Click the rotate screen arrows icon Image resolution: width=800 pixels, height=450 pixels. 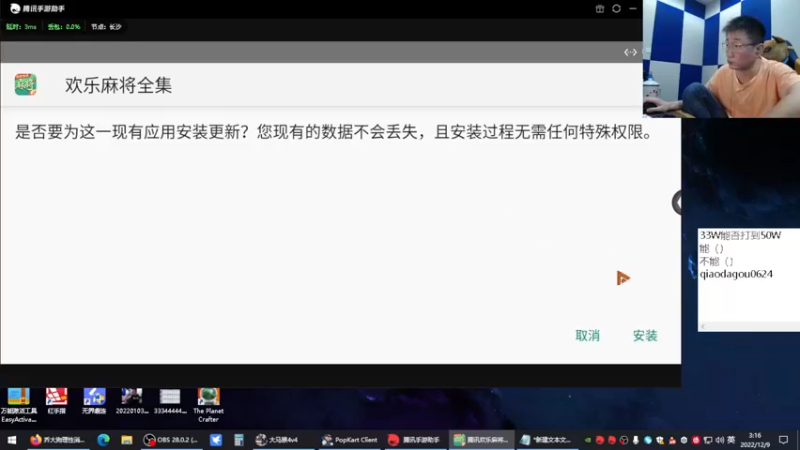click(630, 52)
